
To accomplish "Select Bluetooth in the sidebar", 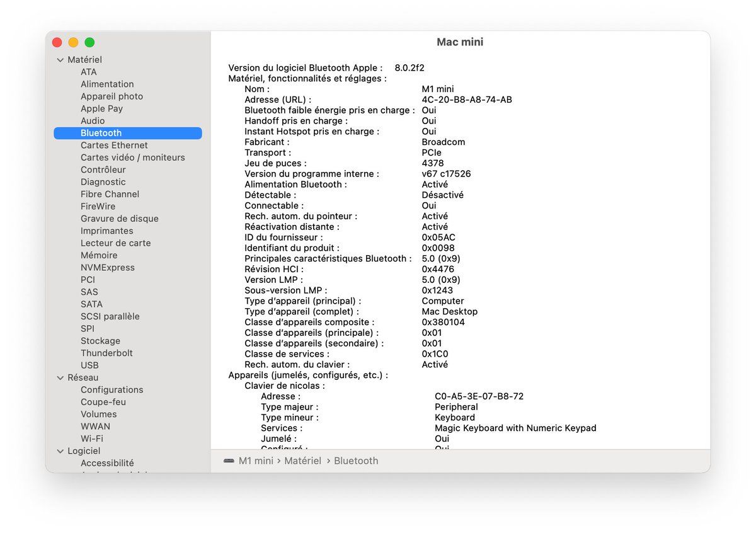I will [x=101, y=133].
